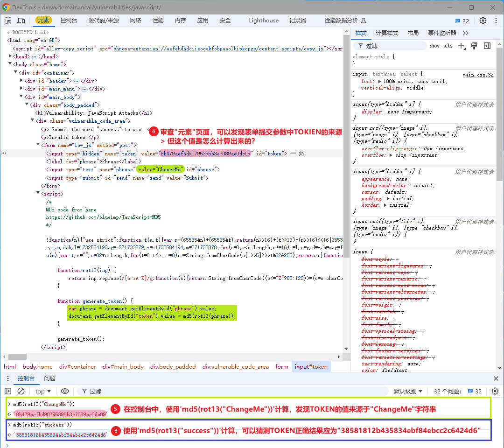Toggle the computed styles sidebar icon
The height and width of the screenshot is (448, 504).
pyautogui.click(x=487, y=46)
